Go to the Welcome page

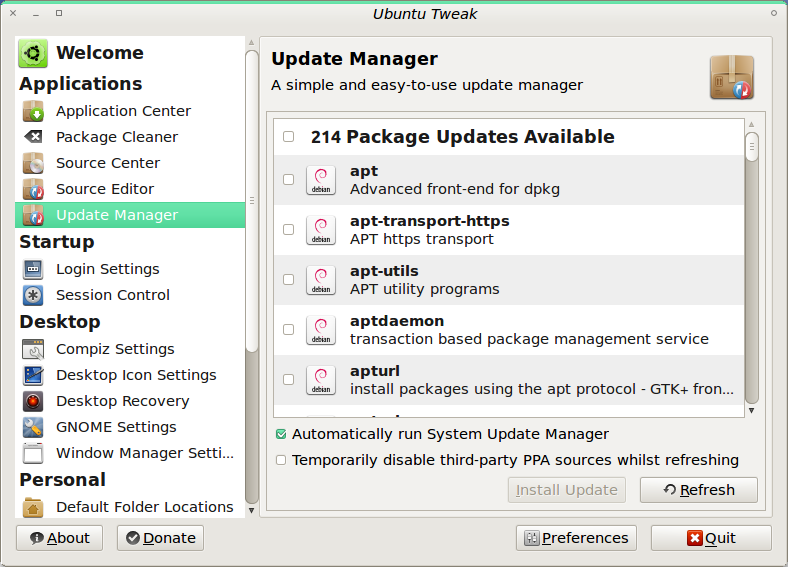click(130, 53)
